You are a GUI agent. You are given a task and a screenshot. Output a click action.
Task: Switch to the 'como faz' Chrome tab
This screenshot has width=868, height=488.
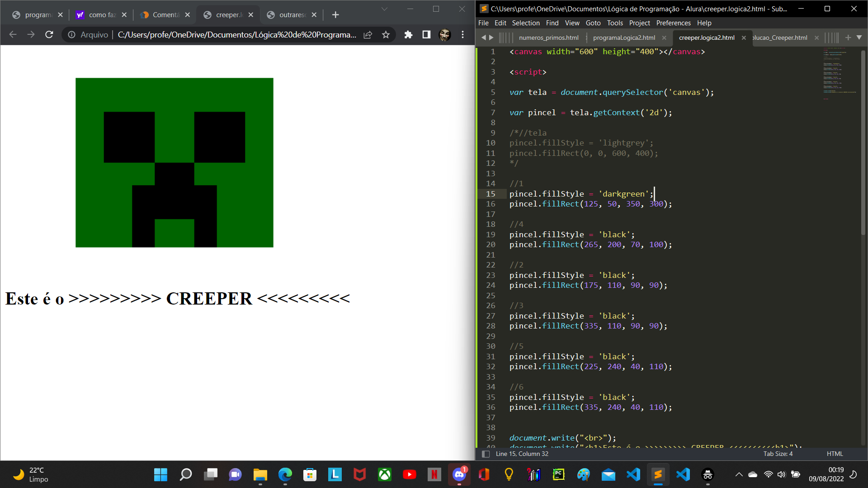click(102, 15)
